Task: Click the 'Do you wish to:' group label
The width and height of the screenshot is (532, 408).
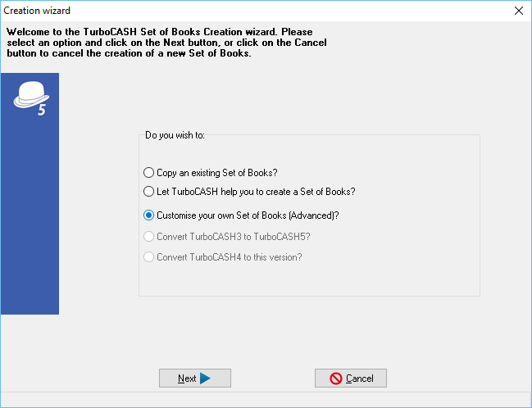Action: point(175,135)
